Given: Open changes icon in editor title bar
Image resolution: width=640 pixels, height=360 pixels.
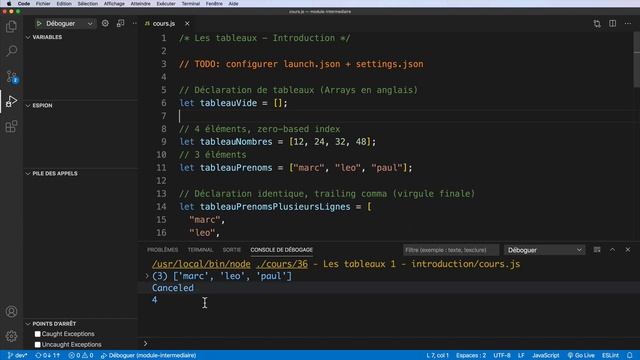Looking at the screenshot, I should tap(597, 24).
